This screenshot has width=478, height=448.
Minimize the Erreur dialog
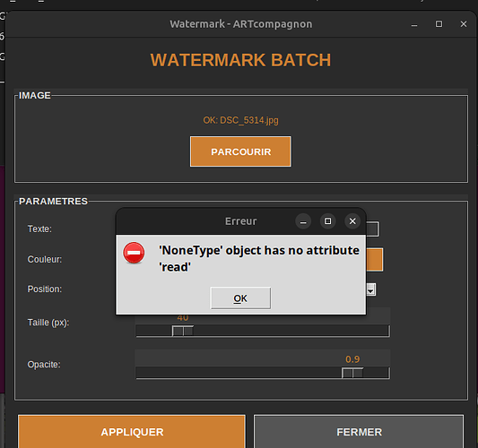[303, 221]
